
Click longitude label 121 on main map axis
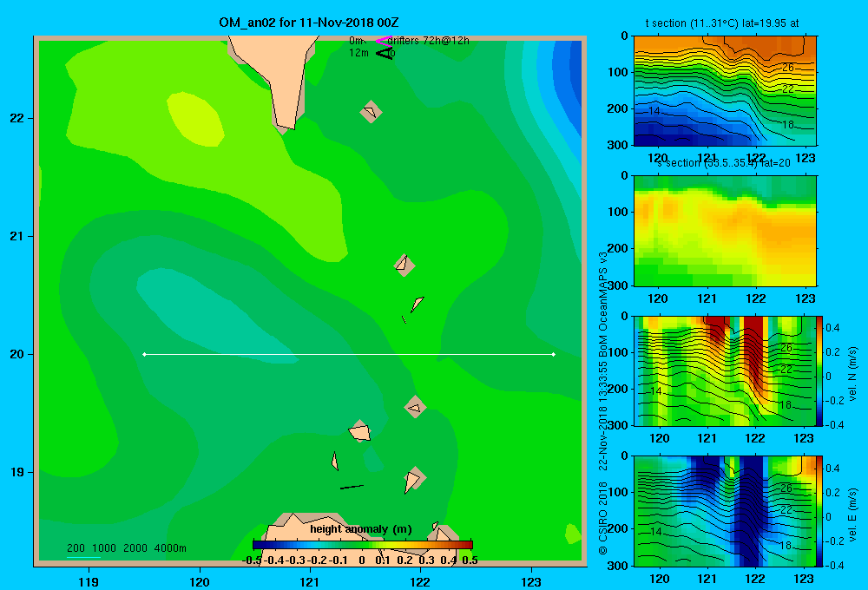click(x=310, y=581)
